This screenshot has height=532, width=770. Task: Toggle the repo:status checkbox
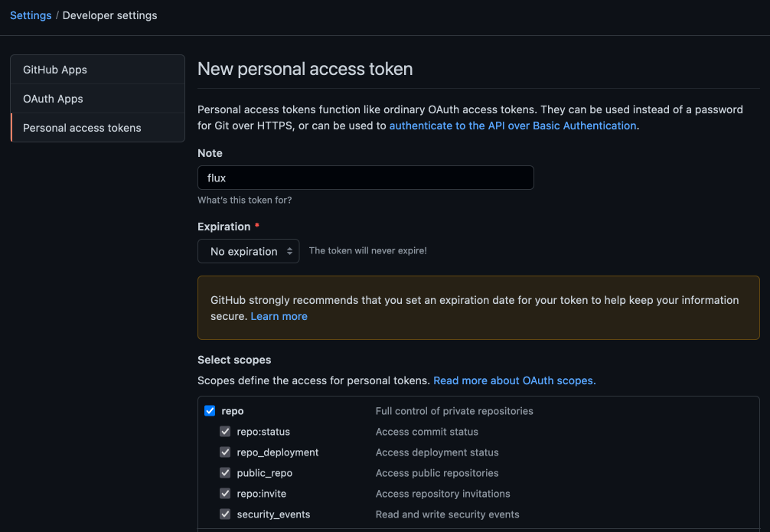pyautogui.click(x=225, y=432)
